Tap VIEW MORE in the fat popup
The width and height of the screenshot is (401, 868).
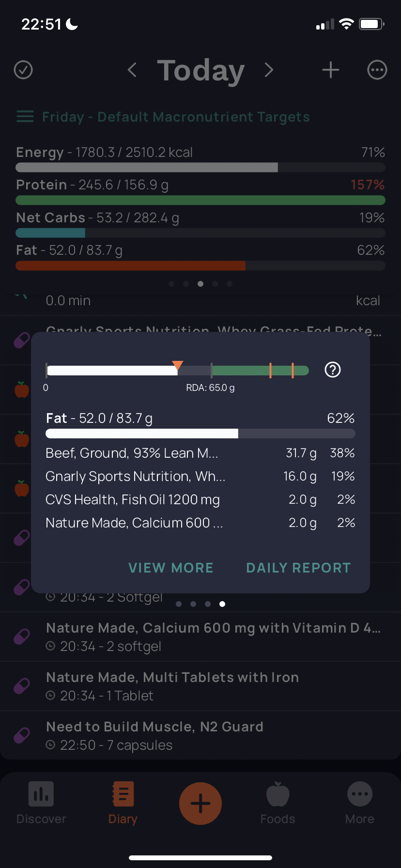[x=171, y=568]
